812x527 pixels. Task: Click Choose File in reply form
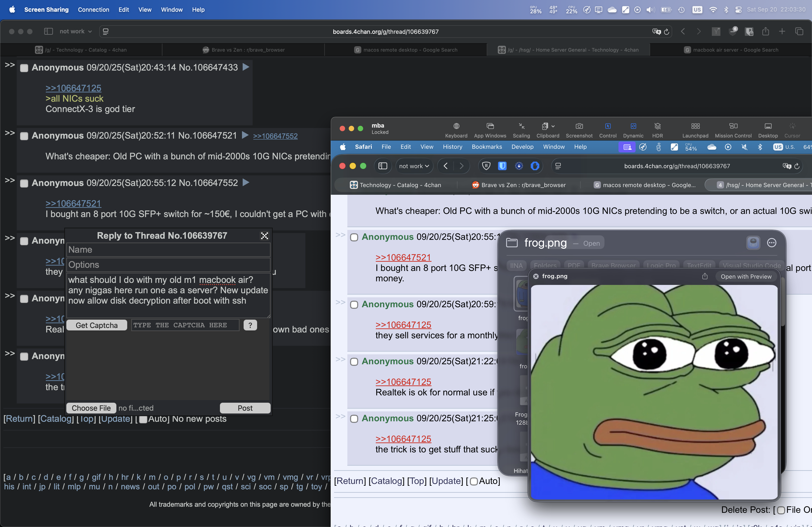click(x=91, y=408)
